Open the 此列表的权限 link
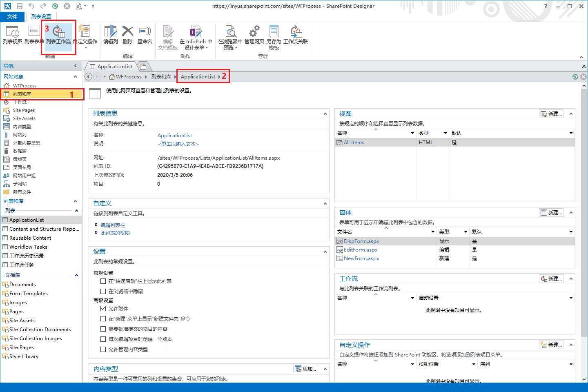This screenshot has height=392, width=588. coord(115,233)
